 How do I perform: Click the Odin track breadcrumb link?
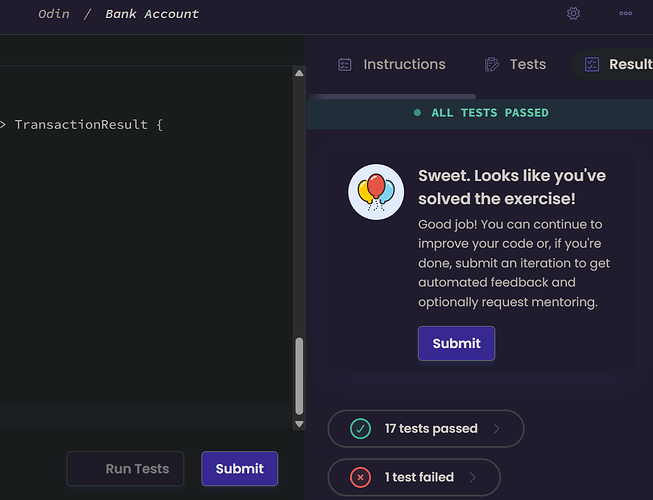[x=54, y=14]
